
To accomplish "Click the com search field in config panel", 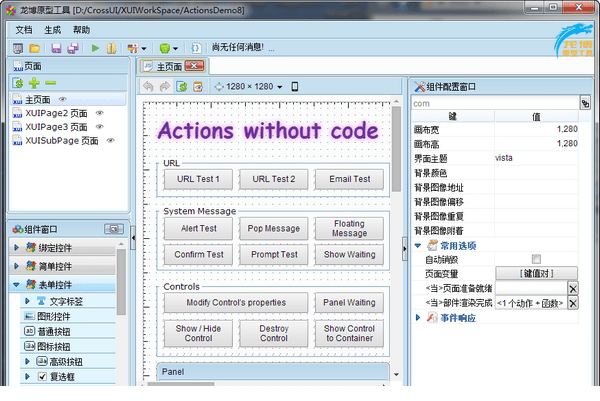I will click(x=494, y=102).
